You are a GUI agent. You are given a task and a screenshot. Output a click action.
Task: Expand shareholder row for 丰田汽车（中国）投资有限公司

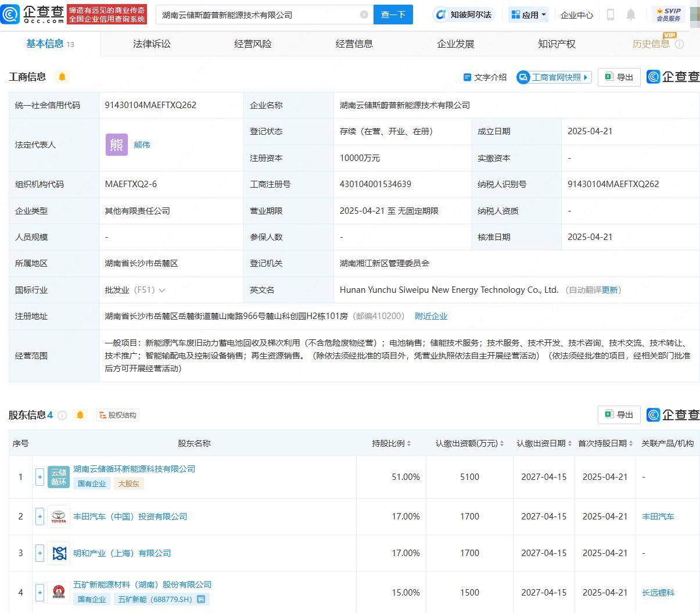click(x=39, y=517)
